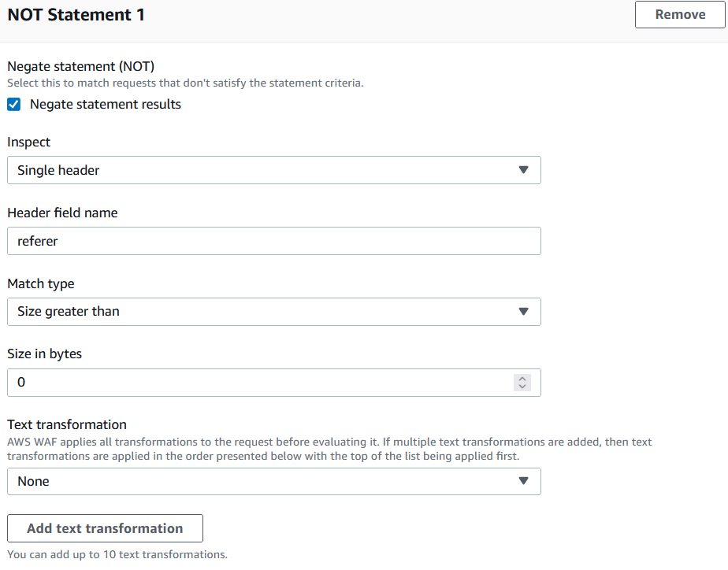Click the arrow icon on the Inspect dropdown
728x570 pixels.
[x=524, y=170]
